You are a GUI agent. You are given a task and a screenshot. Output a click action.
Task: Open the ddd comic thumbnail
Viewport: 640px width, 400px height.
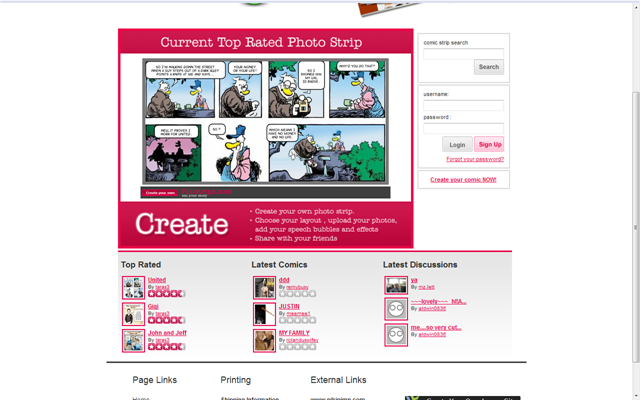[x=264, y=288]
